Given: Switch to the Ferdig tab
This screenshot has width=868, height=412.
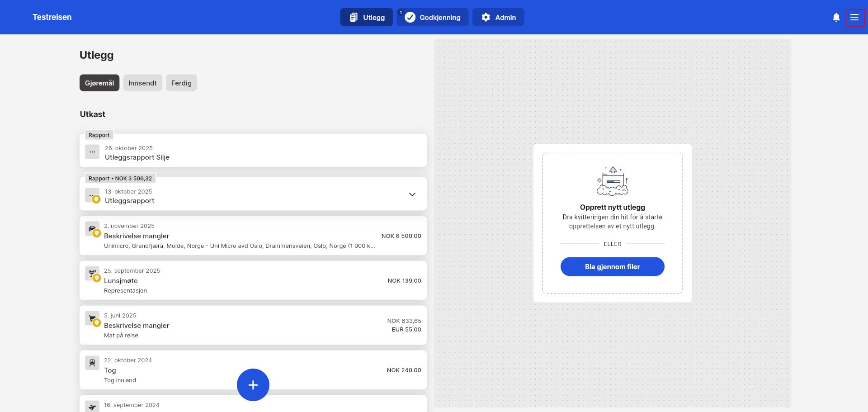Looking at the screenshot, I should [x=181, y=83].
